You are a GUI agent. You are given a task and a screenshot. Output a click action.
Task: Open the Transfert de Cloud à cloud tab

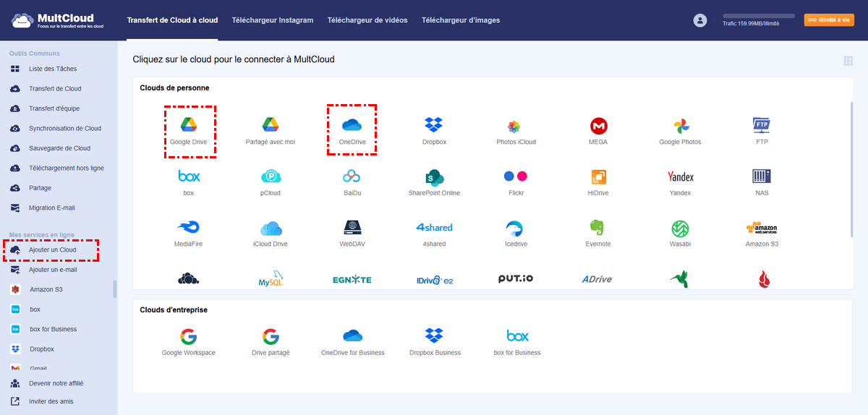[172, 20]
